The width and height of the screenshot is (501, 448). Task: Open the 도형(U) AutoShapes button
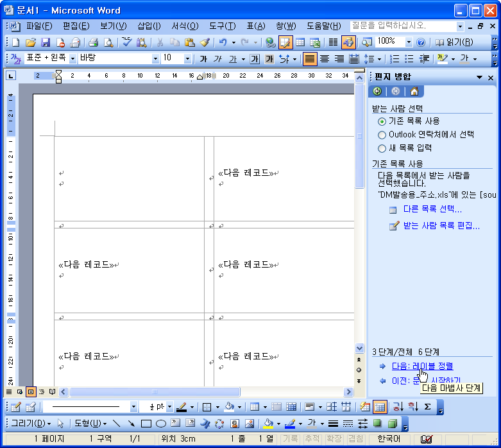click(x=90, y=424)
